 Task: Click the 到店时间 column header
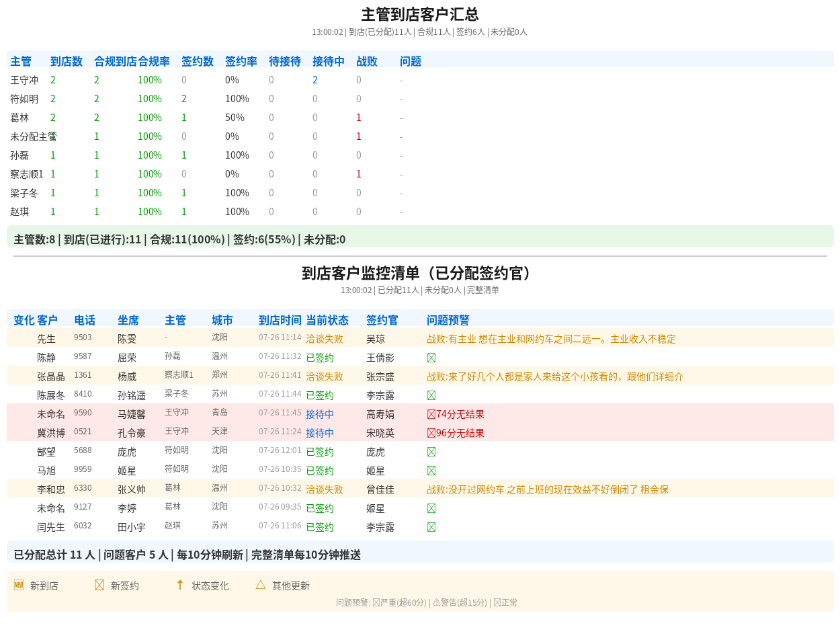[x=280, y=320]
